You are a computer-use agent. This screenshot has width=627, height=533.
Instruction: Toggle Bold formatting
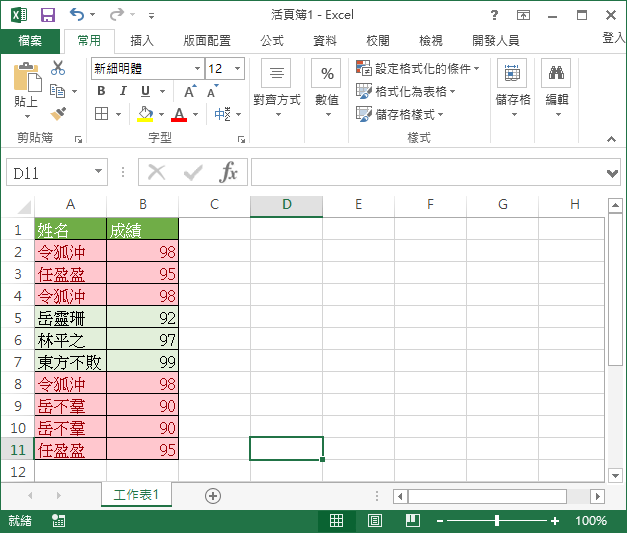click(x=102, y=91)
